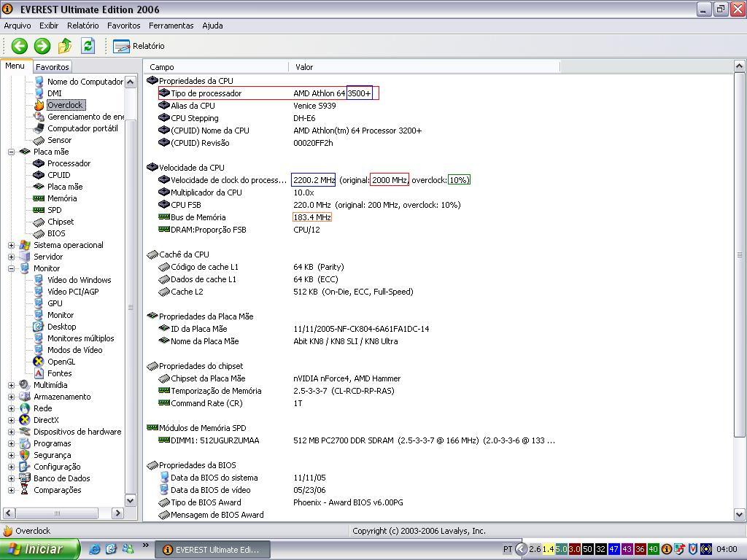Go back with the green left arrow
Screen dimensions: 747x560
click(20, 46)
